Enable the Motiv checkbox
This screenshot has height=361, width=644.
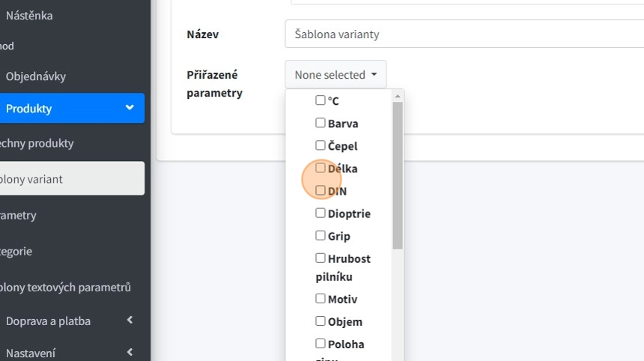pos(321,298)
